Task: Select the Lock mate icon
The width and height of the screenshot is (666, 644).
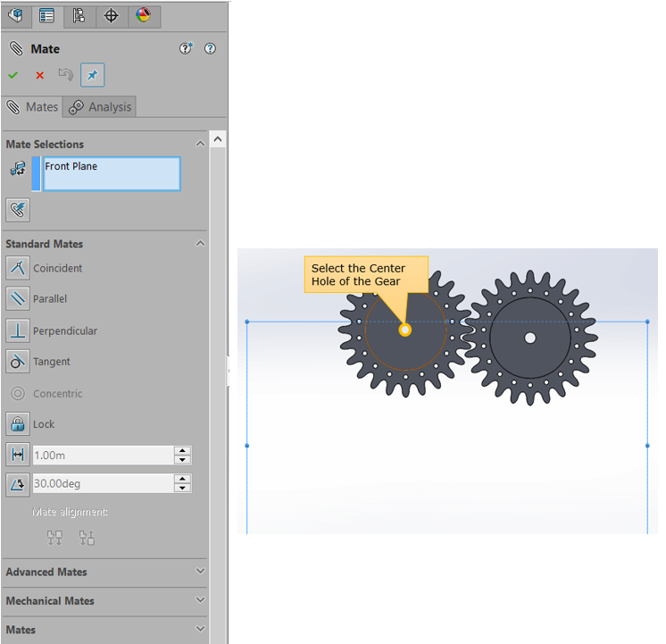Action: click(18, 423)
